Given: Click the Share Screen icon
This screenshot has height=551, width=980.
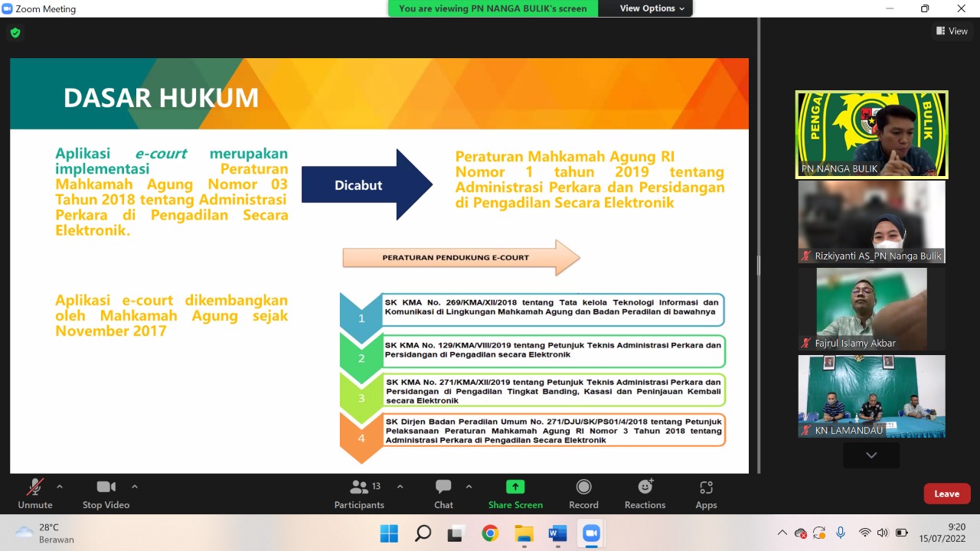Looking at the screenshot, I should pyautogui.click(x=515, y=494).
